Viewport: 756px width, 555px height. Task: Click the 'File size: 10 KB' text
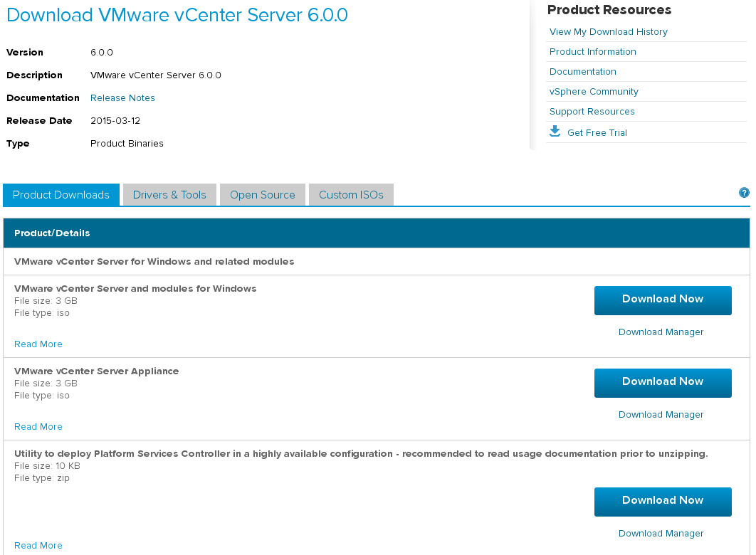pos(47,466)
